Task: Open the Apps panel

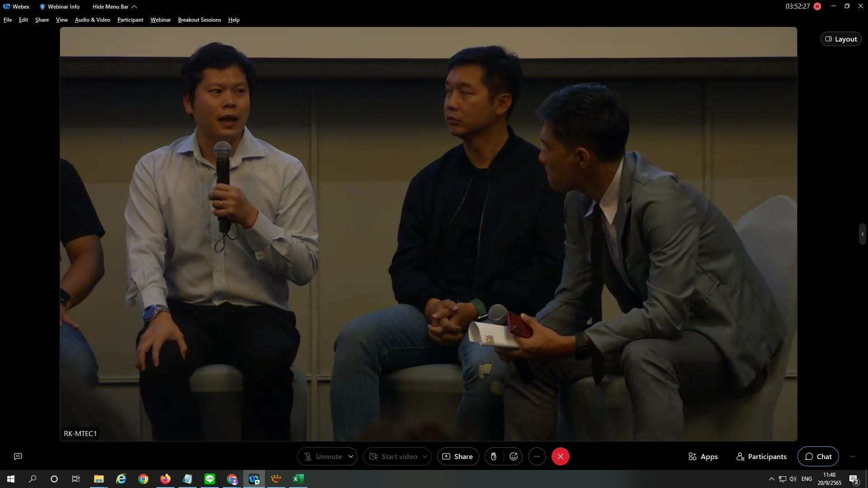Action: pos(703,456)
